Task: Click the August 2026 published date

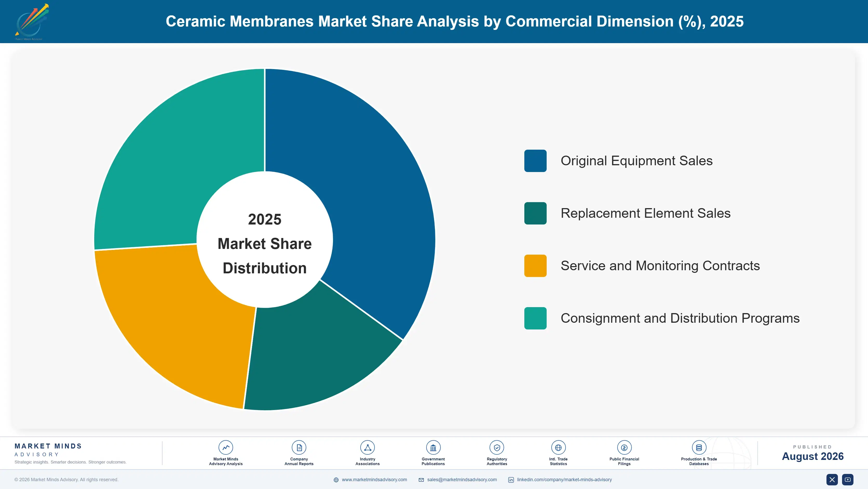Action: [813, 456]
